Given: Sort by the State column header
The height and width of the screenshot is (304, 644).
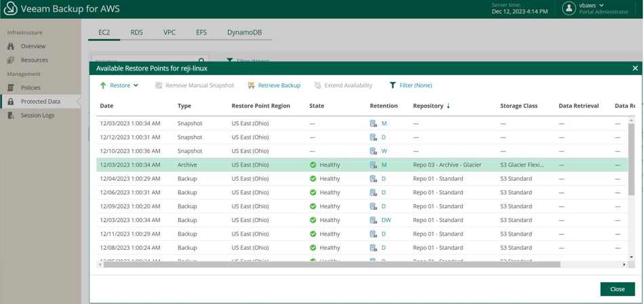Looking at the screenshot, I should click(317, 106).
